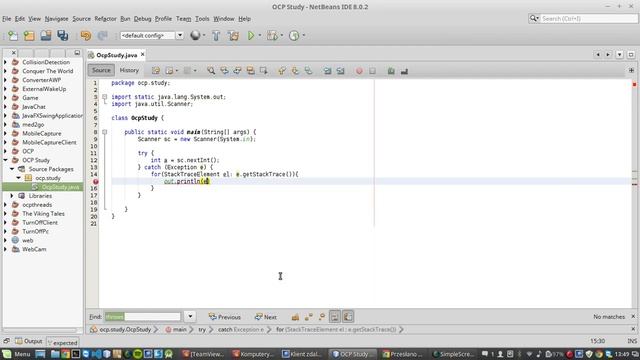Click the green Run Project icon
This screenshot has height=360, width=640.
pyautogui.click(x=251, y=36)
